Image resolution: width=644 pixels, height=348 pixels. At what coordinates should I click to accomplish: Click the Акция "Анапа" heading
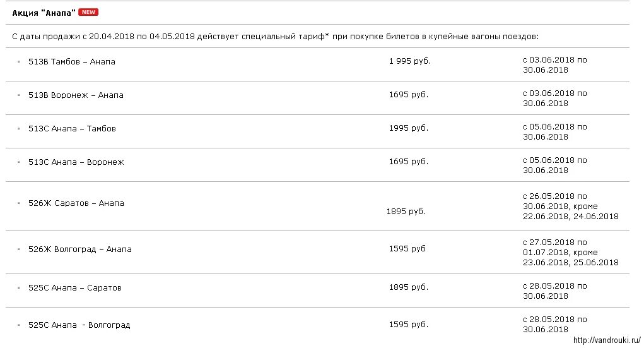(x=44, y=13)
